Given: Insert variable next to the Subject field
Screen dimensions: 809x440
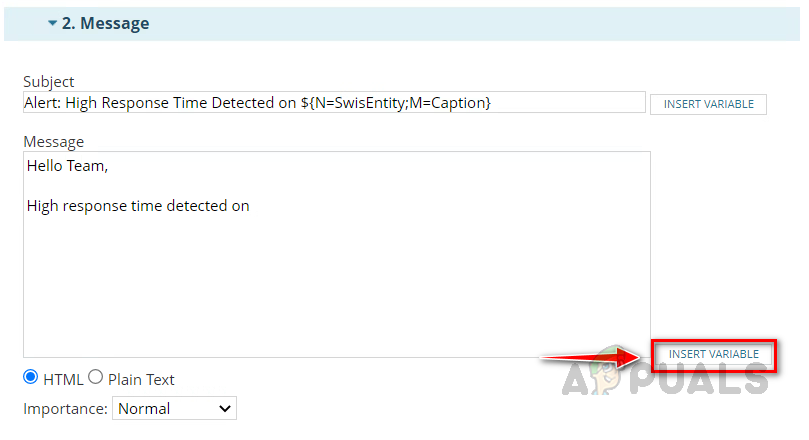Looking at the screenshot, I should (708, 104).
